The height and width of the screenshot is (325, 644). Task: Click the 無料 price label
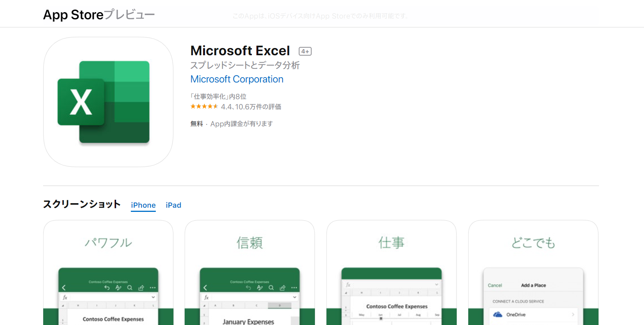[197, 124]
